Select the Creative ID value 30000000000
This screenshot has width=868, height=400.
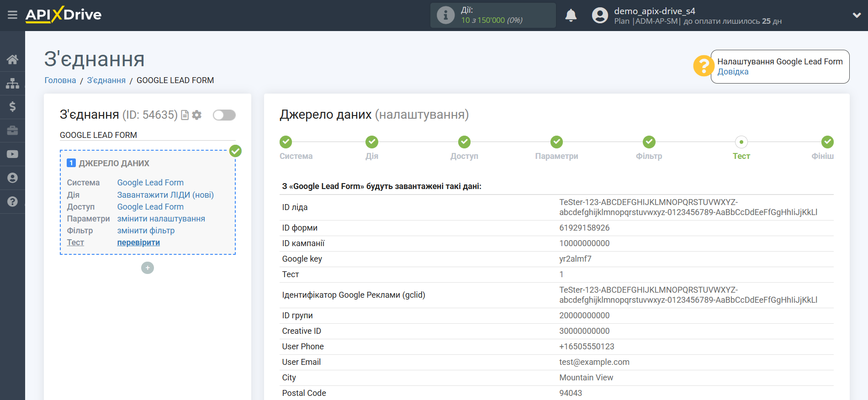point(584,331)
